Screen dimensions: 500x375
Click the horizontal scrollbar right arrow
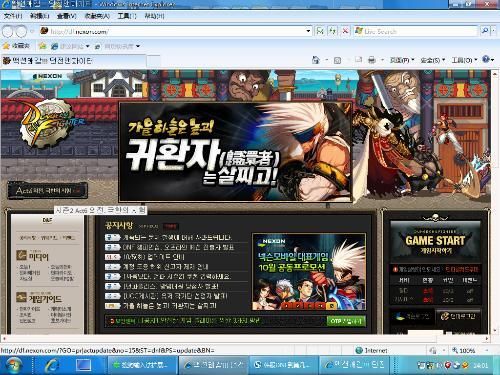(487, 338)
